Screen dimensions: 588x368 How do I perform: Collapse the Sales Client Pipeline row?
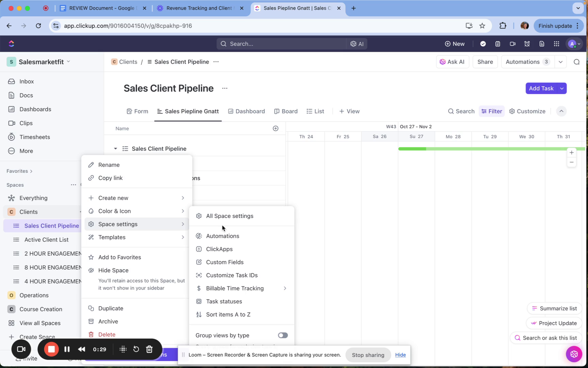coord(115,149)
